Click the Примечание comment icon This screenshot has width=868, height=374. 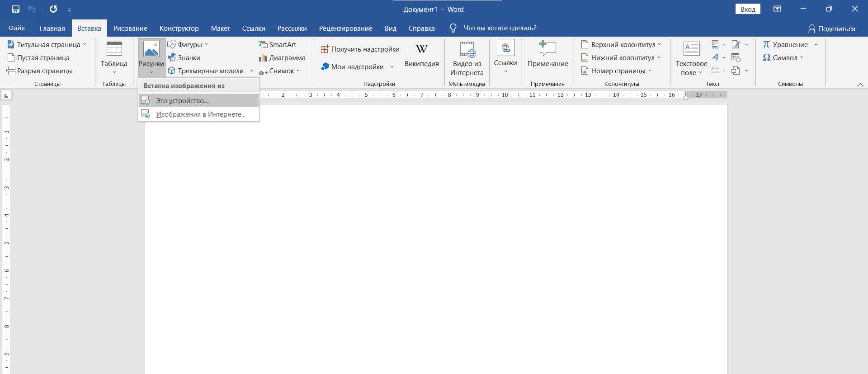[x=547, y=49]
